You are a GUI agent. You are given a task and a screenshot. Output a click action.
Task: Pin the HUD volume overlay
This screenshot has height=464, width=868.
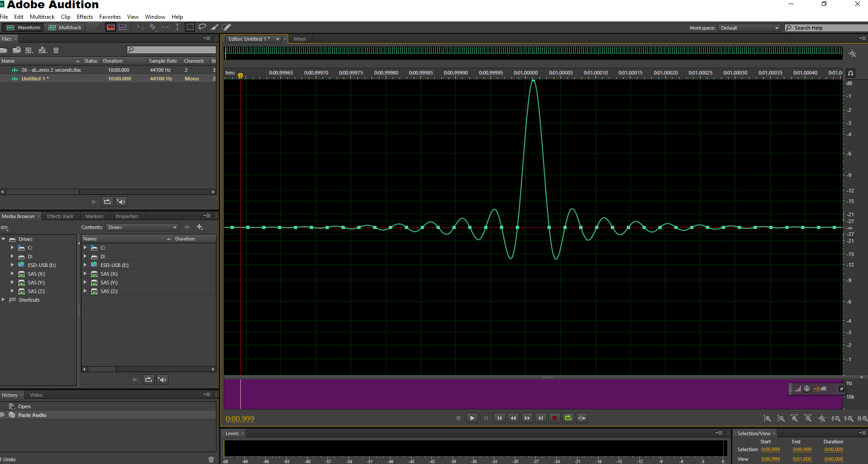(x=841, y=389)
